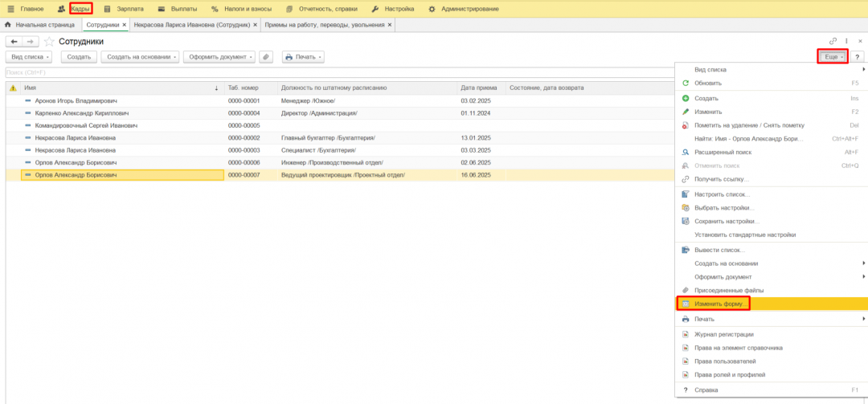Select row Аронов Игорь Владимирович
Viewport: 868px width, 404px height.
(340, 101)
